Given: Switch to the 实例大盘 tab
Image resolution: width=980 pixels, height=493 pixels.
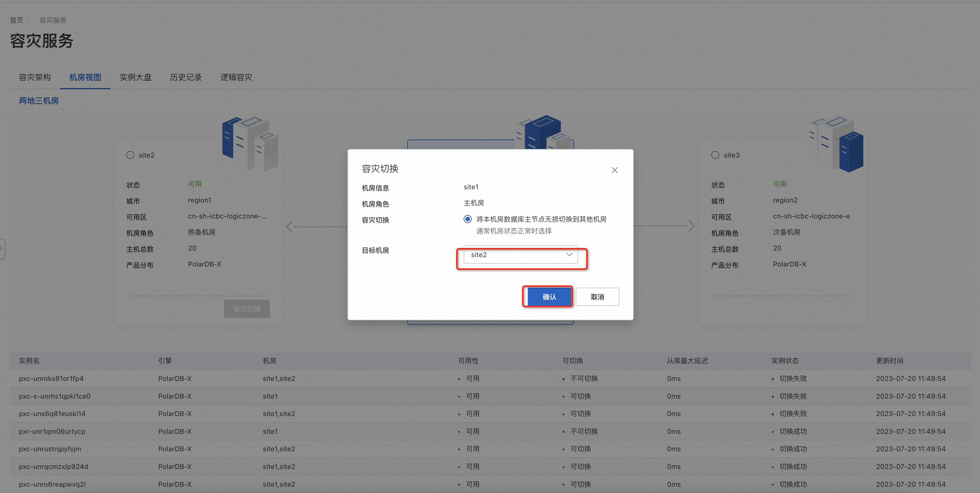Looking at the screenshot, I should [x=135, y=77].
